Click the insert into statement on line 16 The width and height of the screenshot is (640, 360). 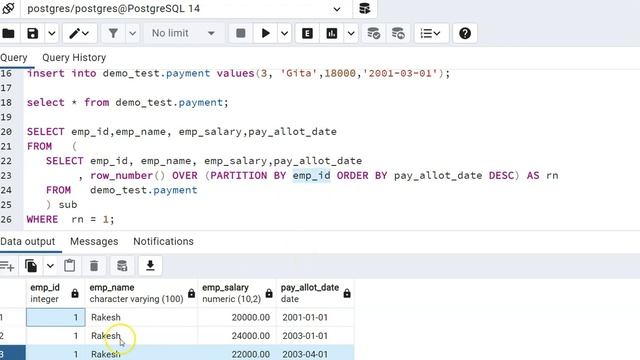238,73
